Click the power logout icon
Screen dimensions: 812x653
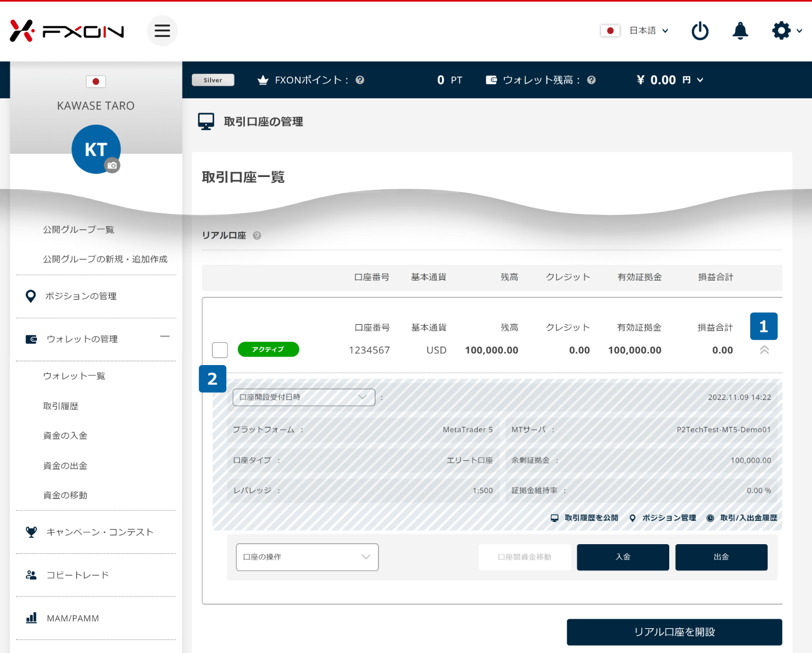[700, 31]
